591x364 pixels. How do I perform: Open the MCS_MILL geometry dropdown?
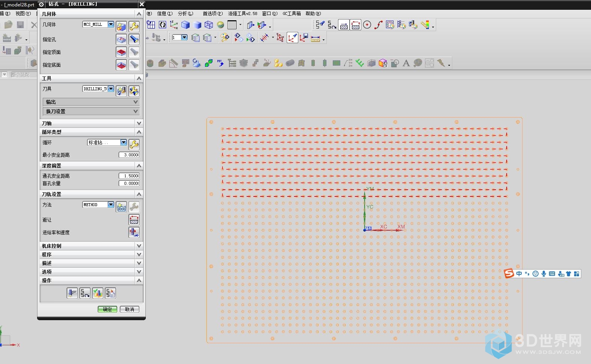111,24
